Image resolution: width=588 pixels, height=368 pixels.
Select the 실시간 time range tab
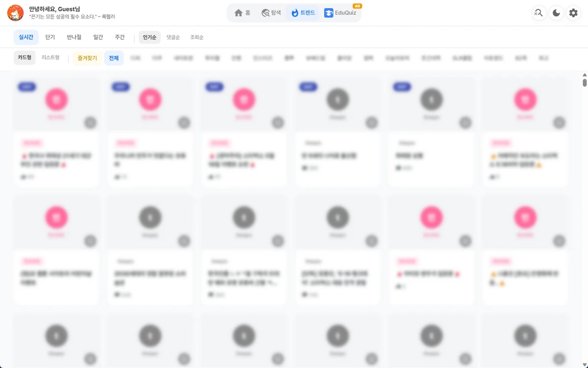pos(26,37)
